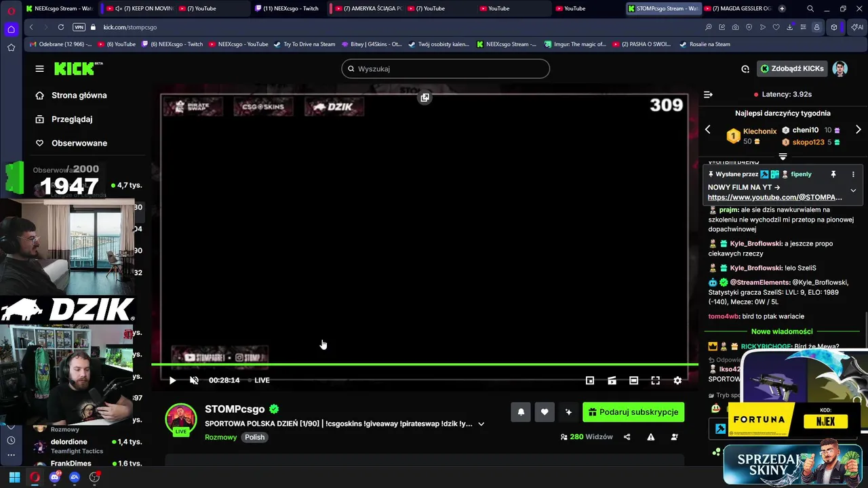Screen dimensions: 868x488
Task: Expand the pinned message chevron
Action: [853, 190]
